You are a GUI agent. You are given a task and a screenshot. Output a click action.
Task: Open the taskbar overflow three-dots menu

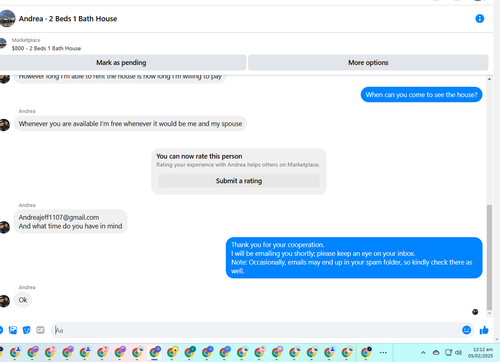click(x=383, y=352)
